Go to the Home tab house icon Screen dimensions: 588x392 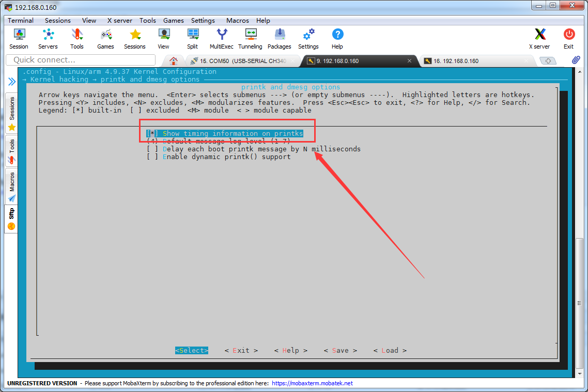[x=173, y=61]
